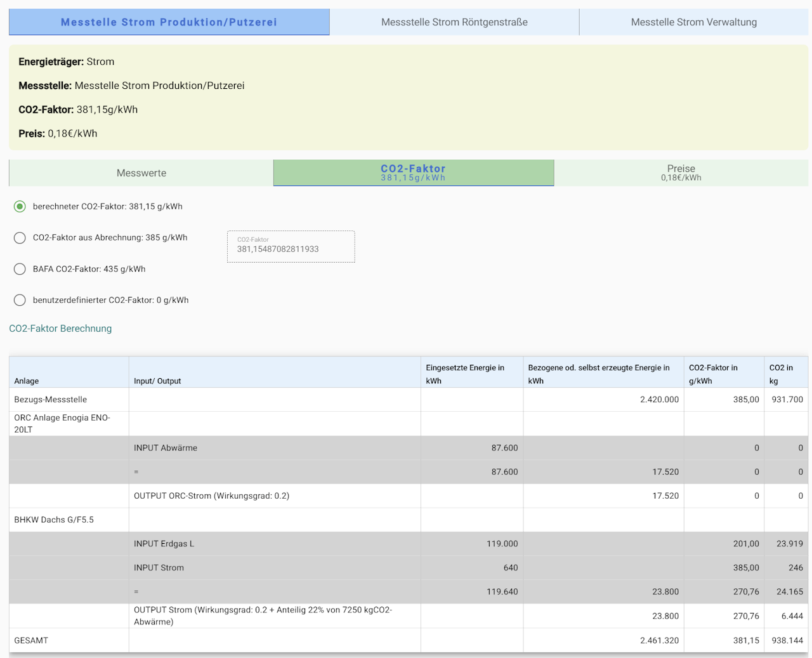Image resolution: width=812 pixels, height=658 pixels.
Task: Select the Bezugs-Messstelle table row
Action: coord(51,400)
